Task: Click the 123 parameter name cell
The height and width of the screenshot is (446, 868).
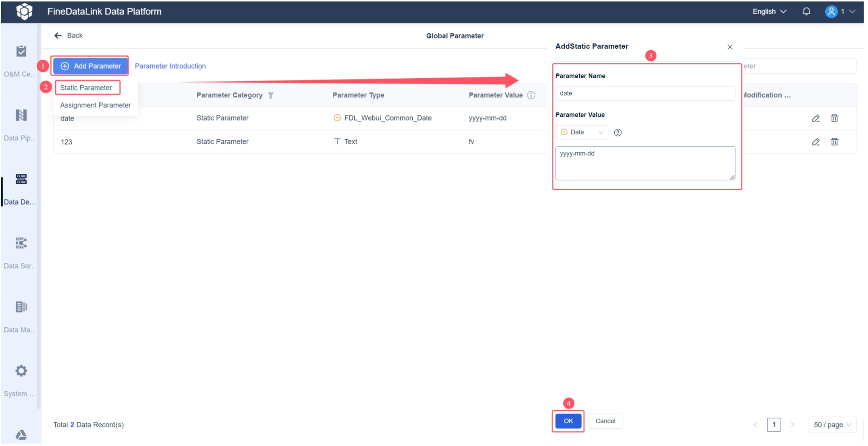Action: [66, 142]
